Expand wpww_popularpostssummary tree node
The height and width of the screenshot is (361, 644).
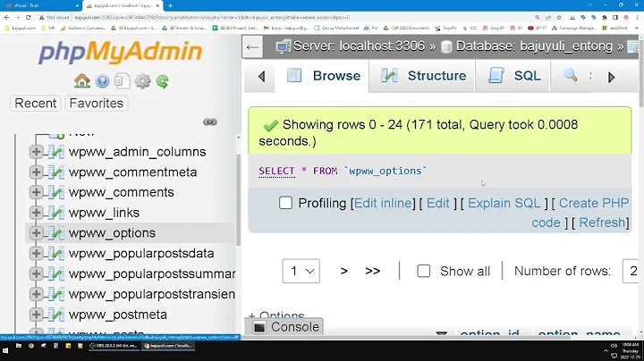(36, 273)
